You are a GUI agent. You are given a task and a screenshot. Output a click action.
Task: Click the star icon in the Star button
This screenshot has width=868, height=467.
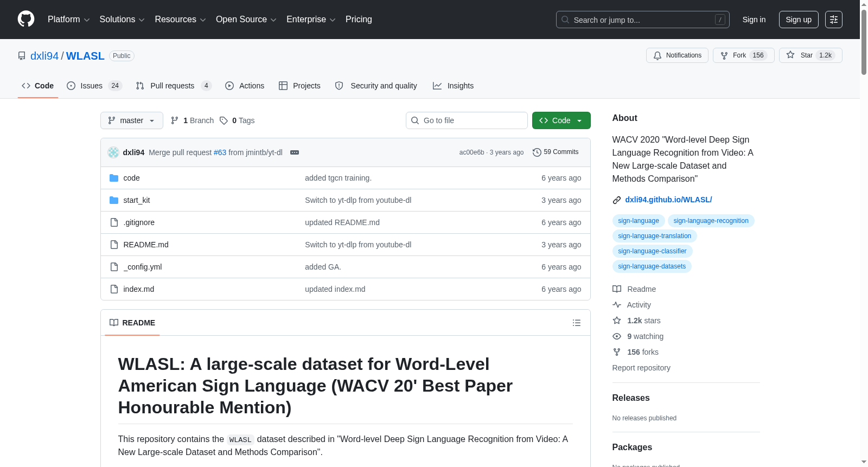(790, 55)
